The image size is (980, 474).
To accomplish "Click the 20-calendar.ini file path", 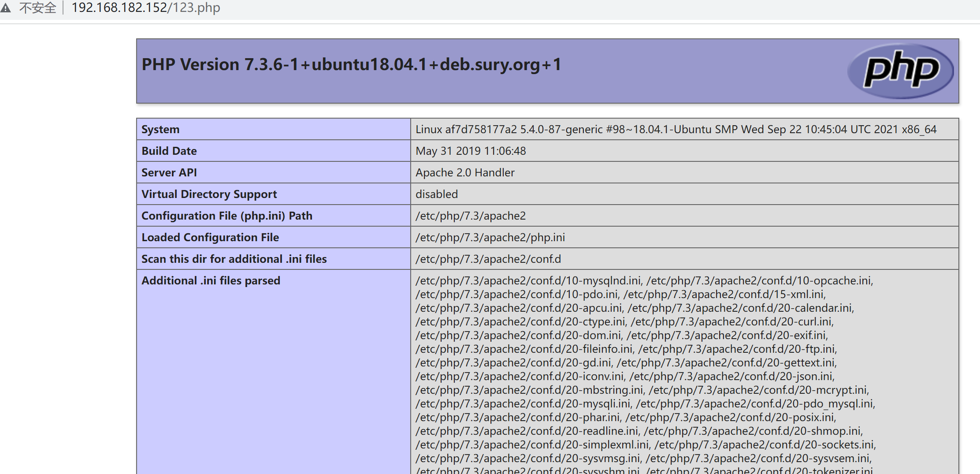I will [740, 308].
